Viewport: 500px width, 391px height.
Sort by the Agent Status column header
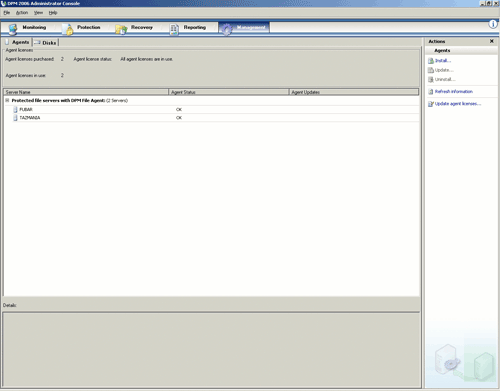tap(229, 92)
